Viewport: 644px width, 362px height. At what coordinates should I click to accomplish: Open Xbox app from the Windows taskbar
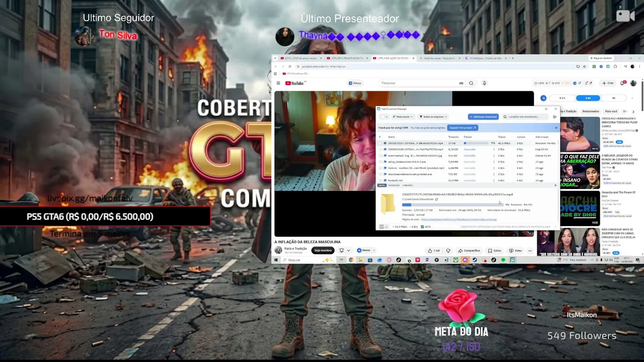455,260
